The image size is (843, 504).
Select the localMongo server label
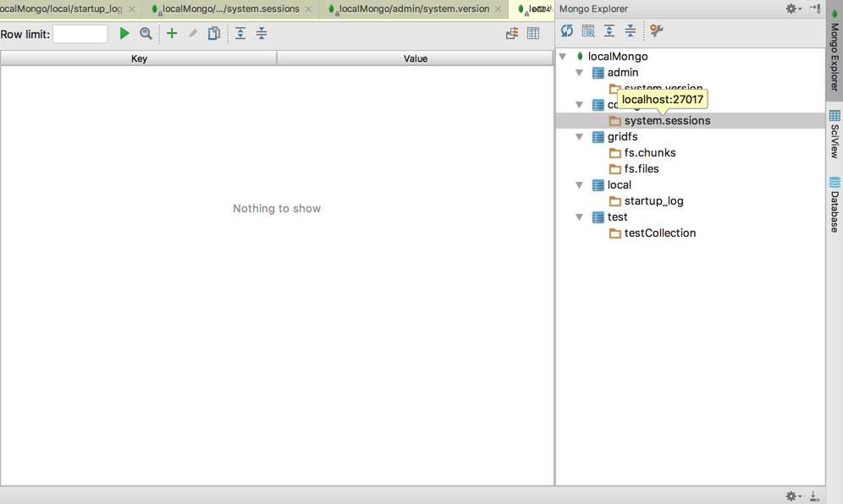(618, 57)
